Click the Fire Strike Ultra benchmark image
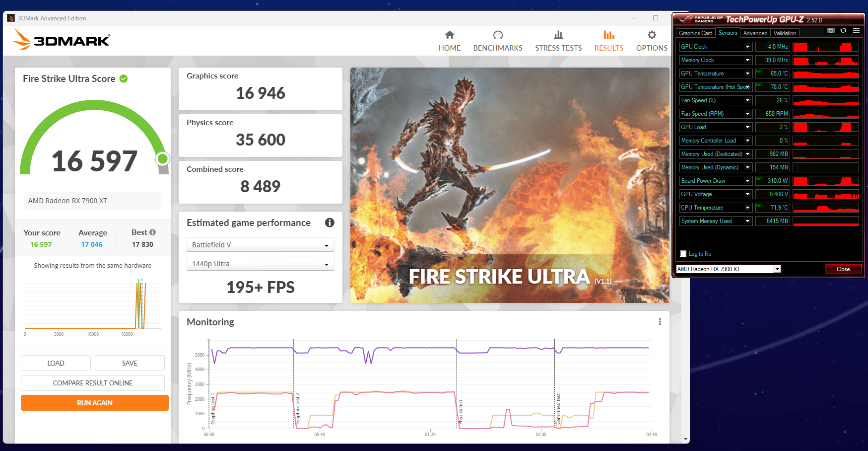This screenshot has height=451, width=868. tap(510, 185)
